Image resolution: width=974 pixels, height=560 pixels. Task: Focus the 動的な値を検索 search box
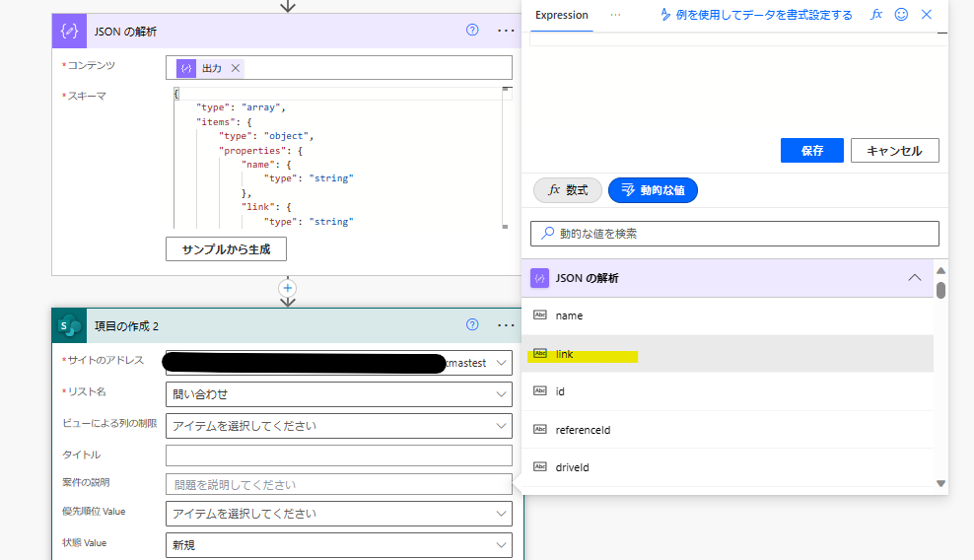tap(734, 234)
